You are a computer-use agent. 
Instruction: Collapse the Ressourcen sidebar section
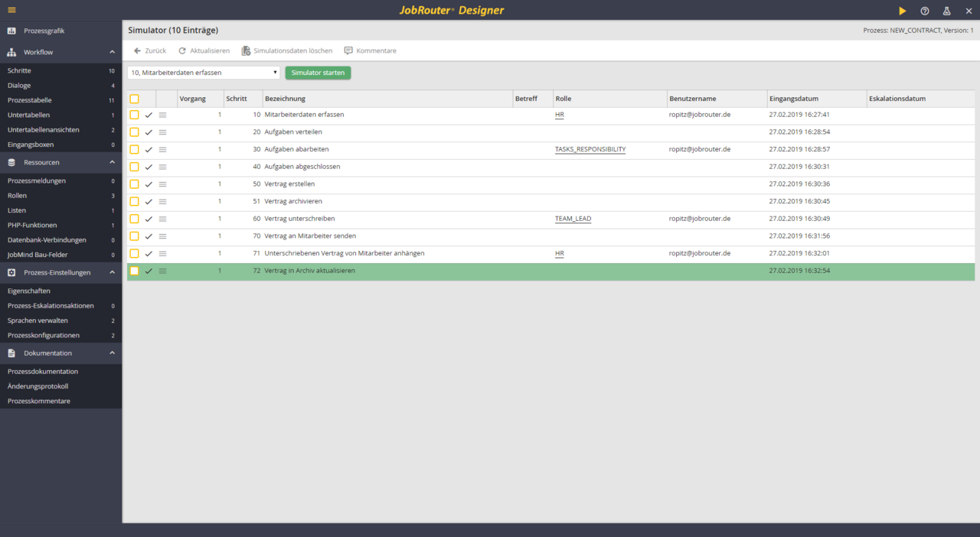[x=112, y=162]
